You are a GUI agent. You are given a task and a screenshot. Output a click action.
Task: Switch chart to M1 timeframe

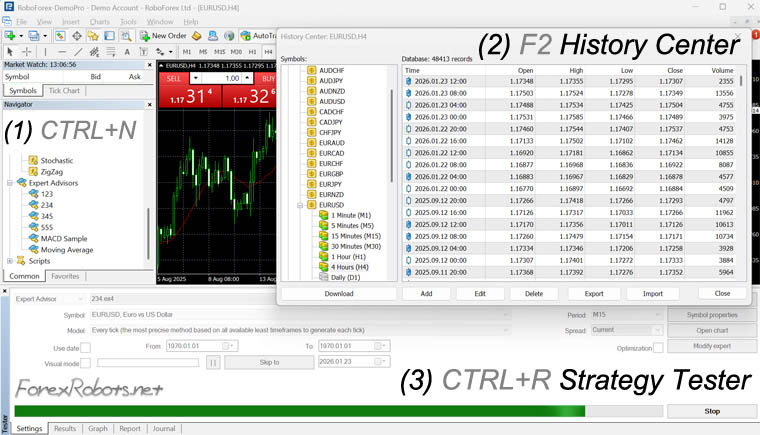(187, 51)
